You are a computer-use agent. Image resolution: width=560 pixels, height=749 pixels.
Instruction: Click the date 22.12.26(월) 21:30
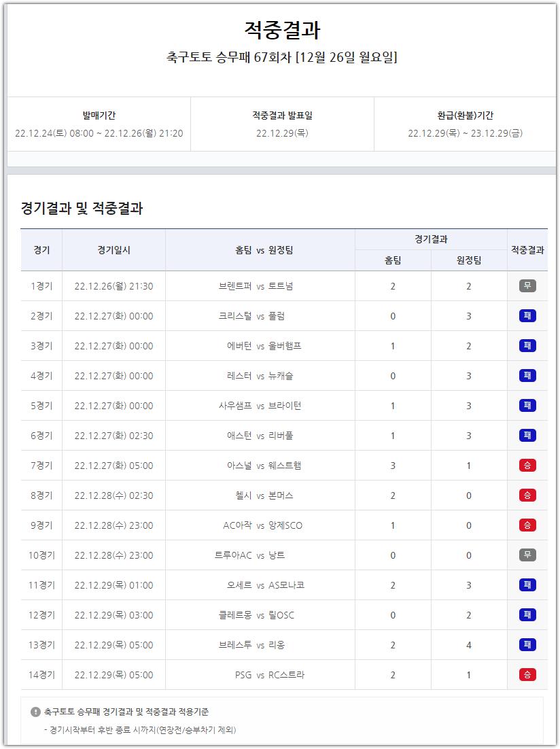click(113, 286)
